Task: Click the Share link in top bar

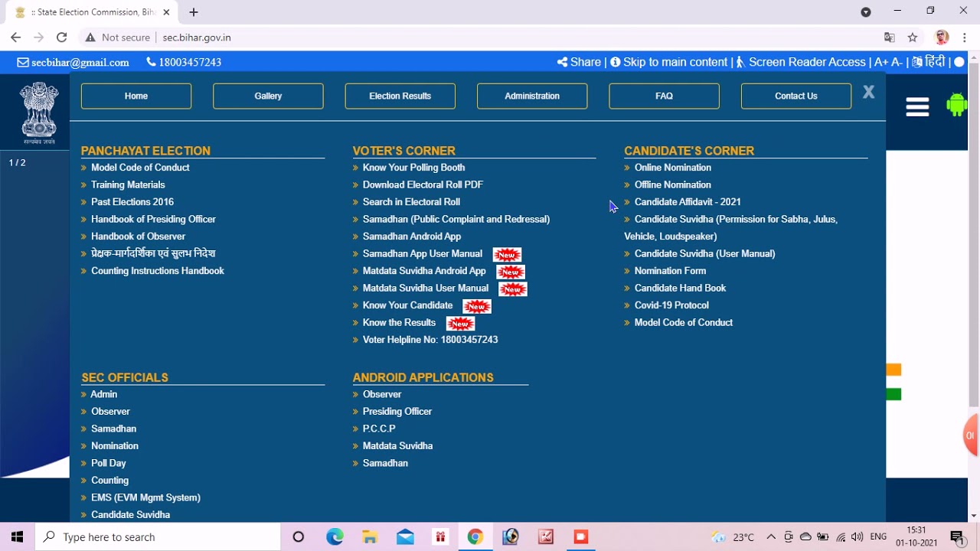Action: (579, 62)
